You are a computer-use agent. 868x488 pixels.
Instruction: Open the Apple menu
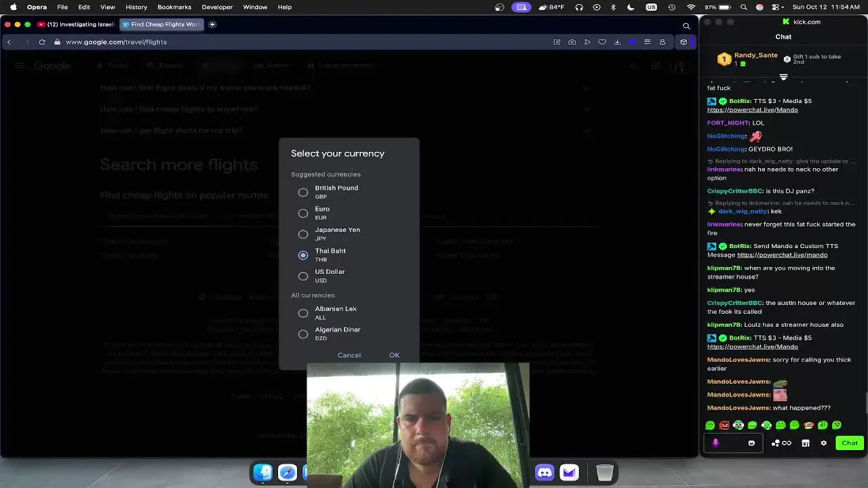[x=13, y=7]
